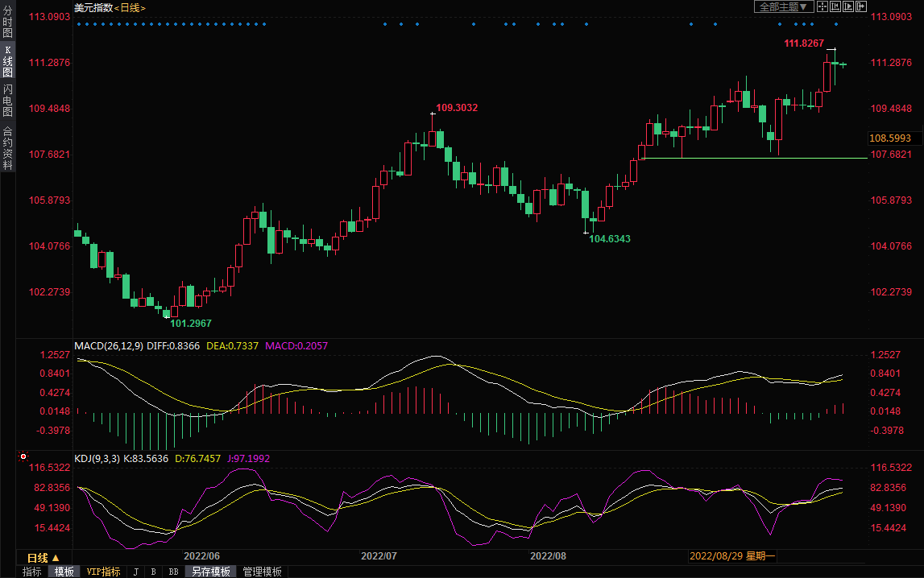Click the 管理模板 button
This screenshot has width=924, height=578.
262,572
